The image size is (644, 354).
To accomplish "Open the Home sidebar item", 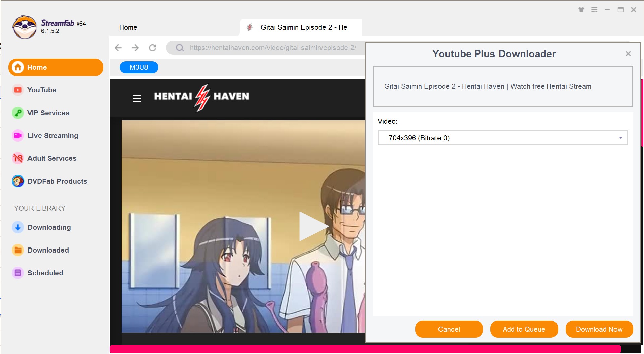I will tap(56, 67).
